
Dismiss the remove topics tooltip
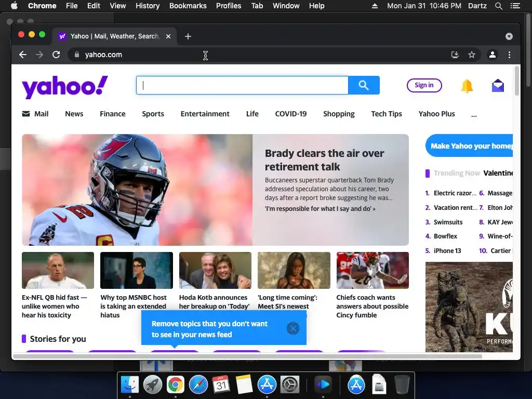click(x=293, y=328)
